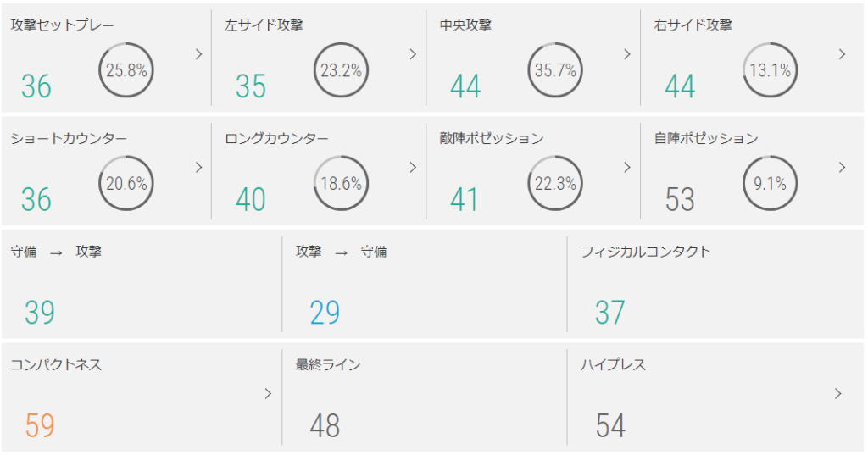This screenshot has width=868, height=455.
Task: Expand the 中央攻撃 chevron arrow
Action: (627, 54)
